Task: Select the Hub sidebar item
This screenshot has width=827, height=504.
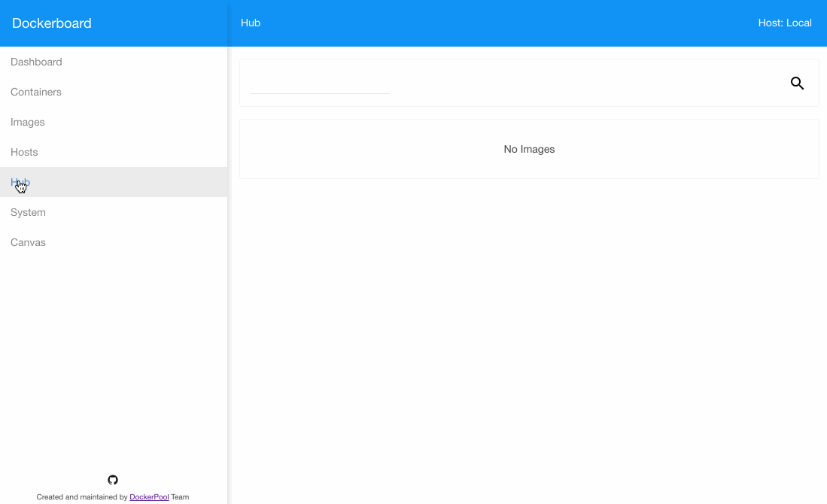Action: (114, 182)
